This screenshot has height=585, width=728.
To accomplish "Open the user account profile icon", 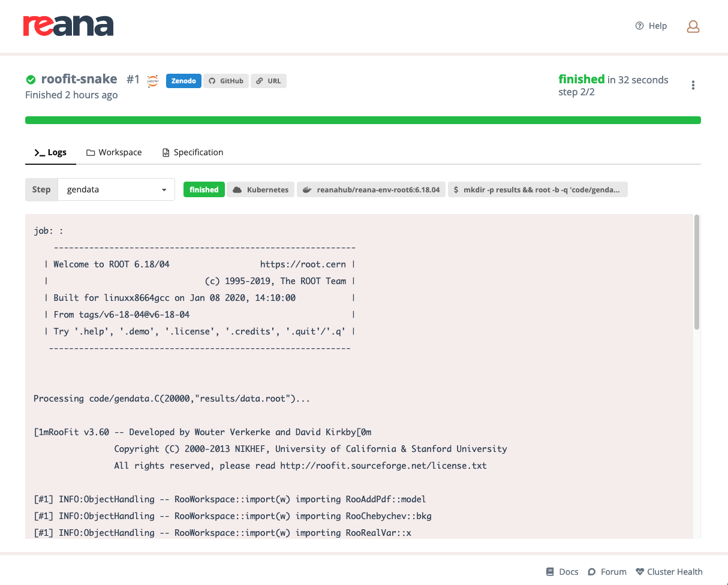I will [x=693, y=26].
